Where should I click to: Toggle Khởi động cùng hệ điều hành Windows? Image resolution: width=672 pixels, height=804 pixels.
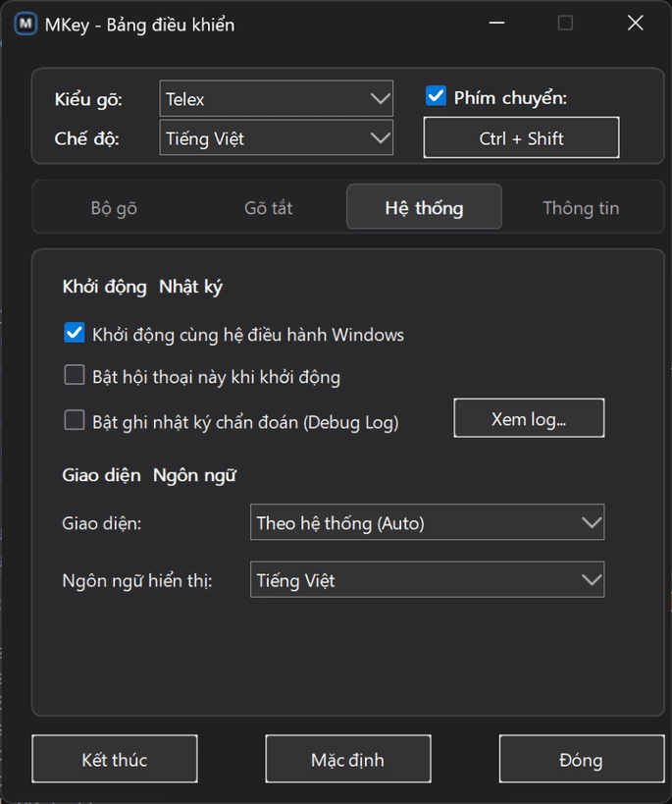point(75,333)
